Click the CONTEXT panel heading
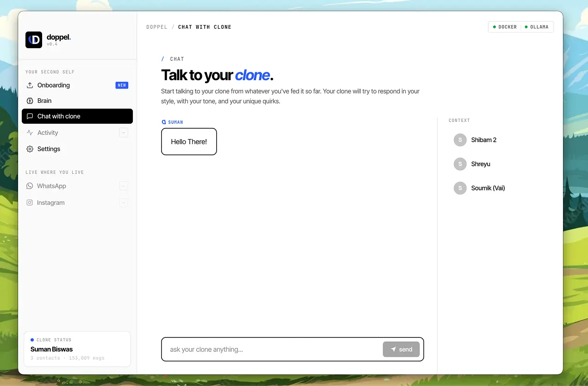Viewport: 588px width, 386px height. click(459, 120)
